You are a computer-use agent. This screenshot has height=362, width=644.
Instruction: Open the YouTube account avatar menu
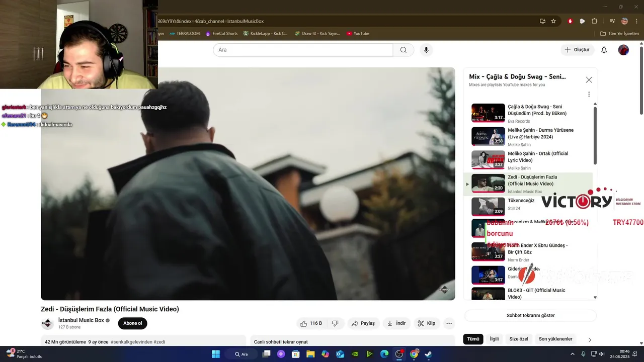[623, 50]
